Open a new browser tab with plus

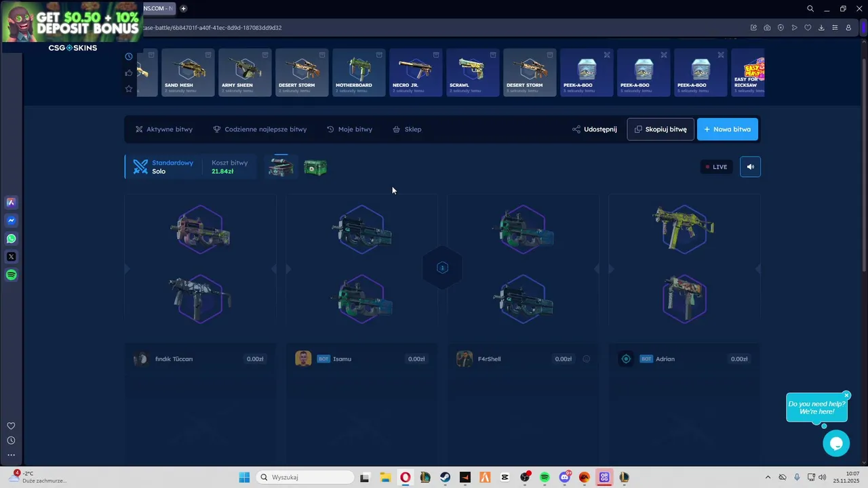pyautogui.click(x=183, y=8)
